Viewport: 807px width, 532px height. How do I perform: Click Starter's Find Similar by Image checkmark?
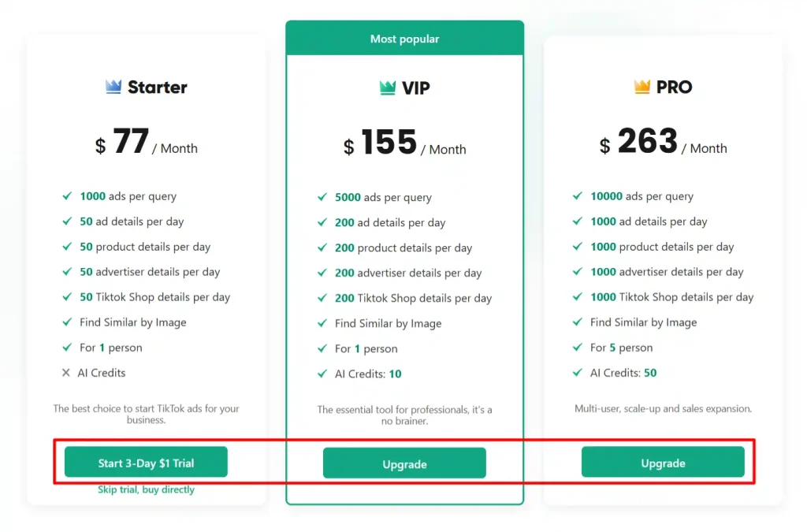click(67, 322)
